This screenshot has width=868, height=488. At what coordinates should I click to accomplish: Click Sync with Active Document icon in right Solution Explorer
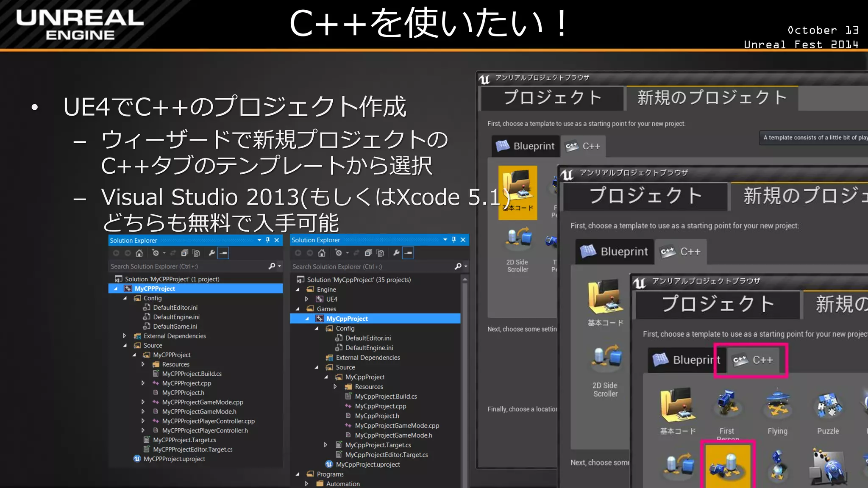click(x=356, y=253)
